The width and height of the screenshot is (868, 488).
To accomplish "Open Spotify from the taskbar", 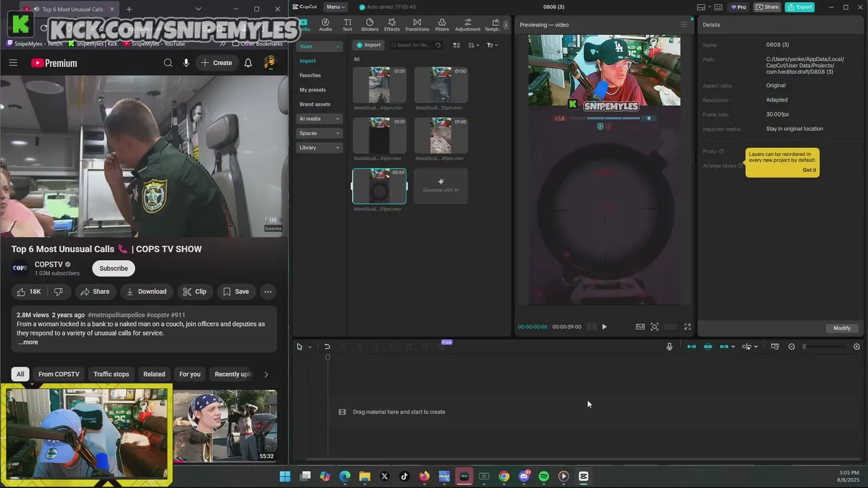I will [544, 476].
